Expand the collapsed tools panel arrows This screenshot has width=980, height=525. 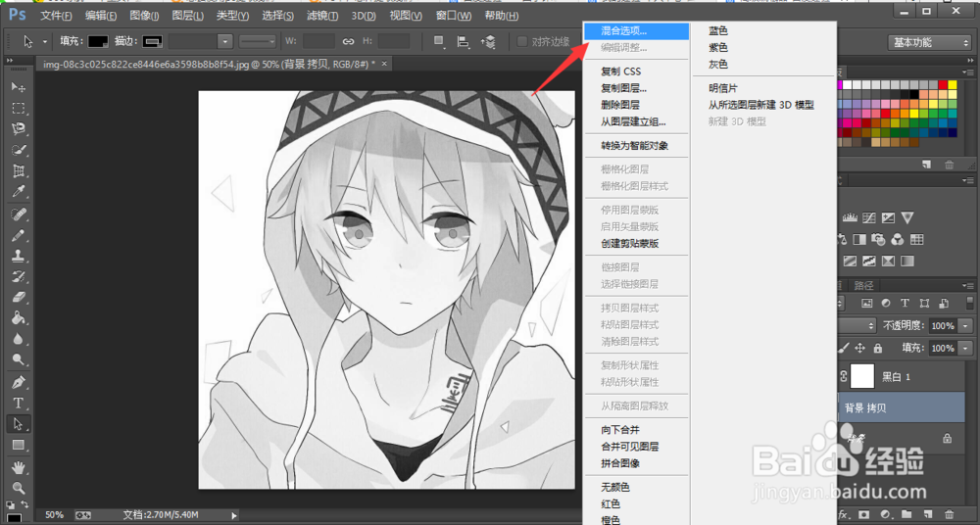(10, 60)
